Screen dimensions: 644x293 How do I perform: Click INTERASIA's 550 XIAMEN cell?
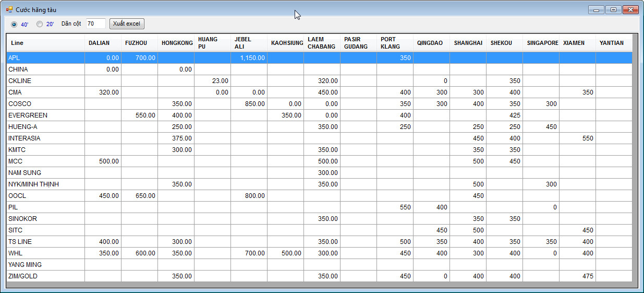click(577, 138)
